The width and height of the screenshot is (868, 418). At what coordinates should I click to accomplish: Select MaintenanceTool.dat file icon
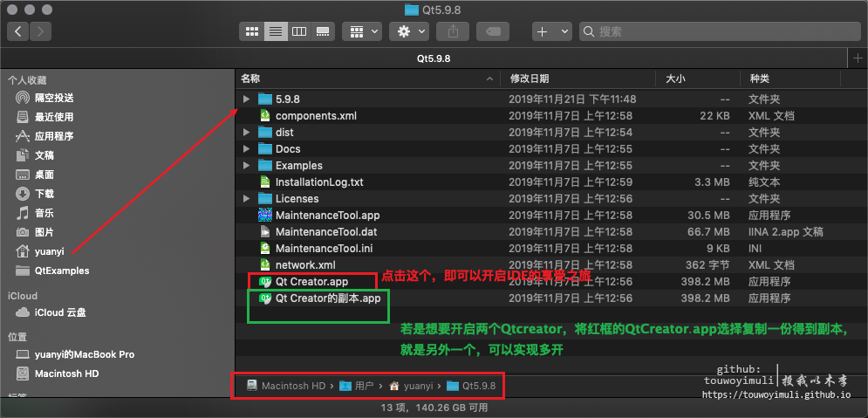pos(265,232)
